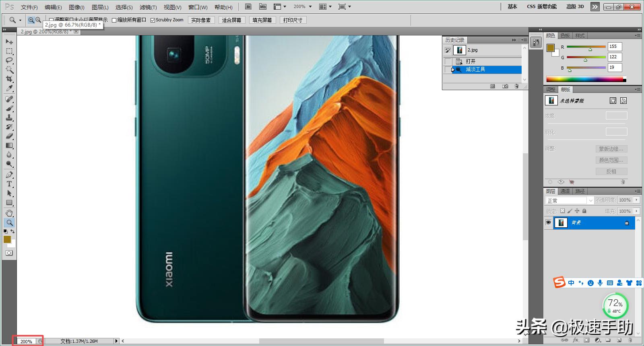Screen dimensions: 644x346
Task: Select the Hand tool
Action: (9, 213)
